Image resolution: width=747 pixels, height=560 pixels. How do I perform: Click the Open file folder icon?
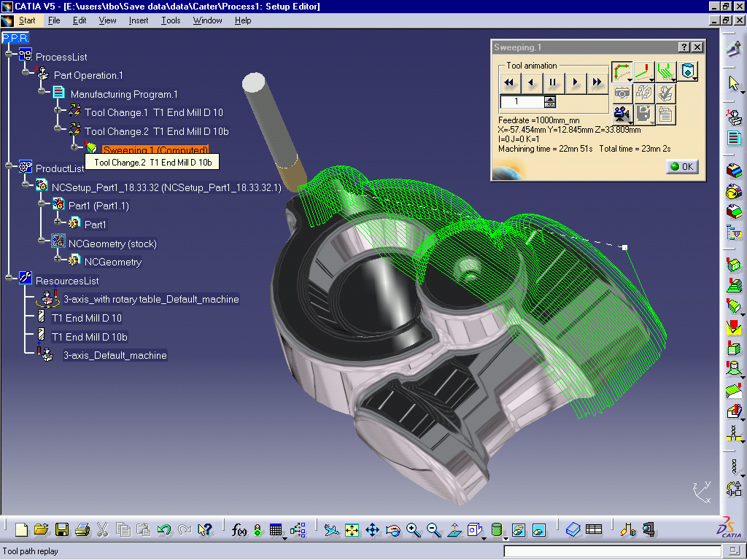pos(42,529)
